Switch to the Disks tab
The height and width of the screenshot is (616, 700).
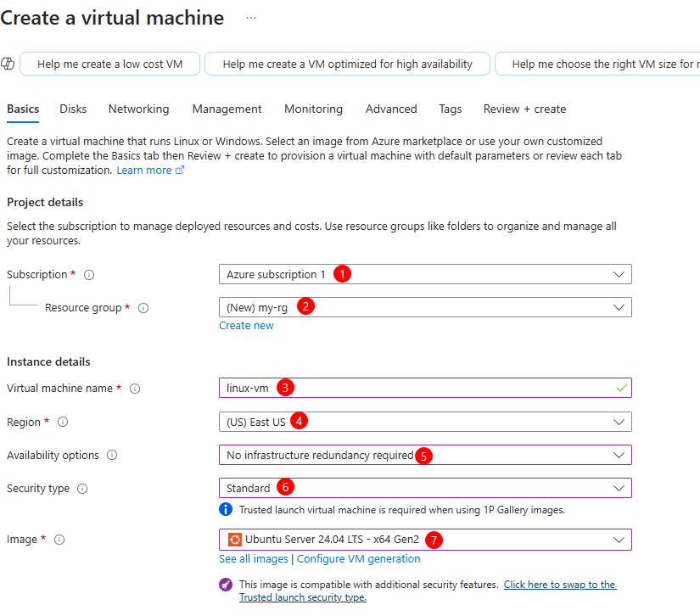point(73,109)
